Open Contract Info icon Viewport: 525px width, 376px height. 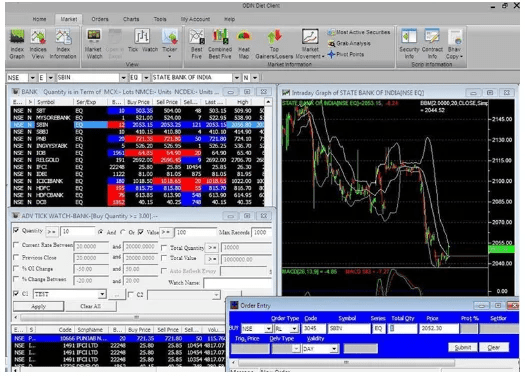click(432, 44)
